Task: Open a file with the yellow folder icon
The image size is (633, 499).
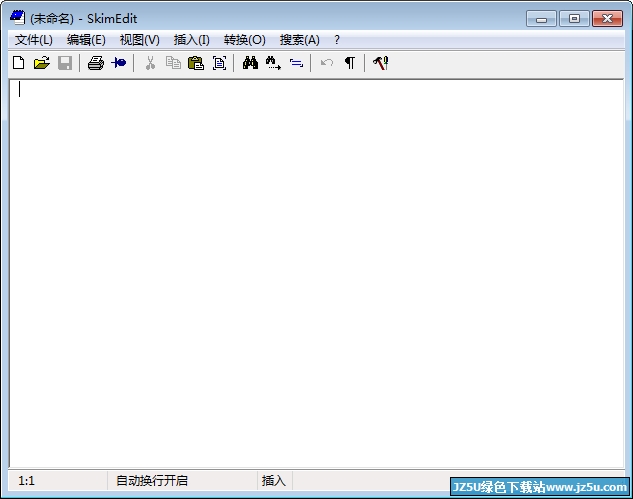Action: pyautogui.click(x=42, y=63)
